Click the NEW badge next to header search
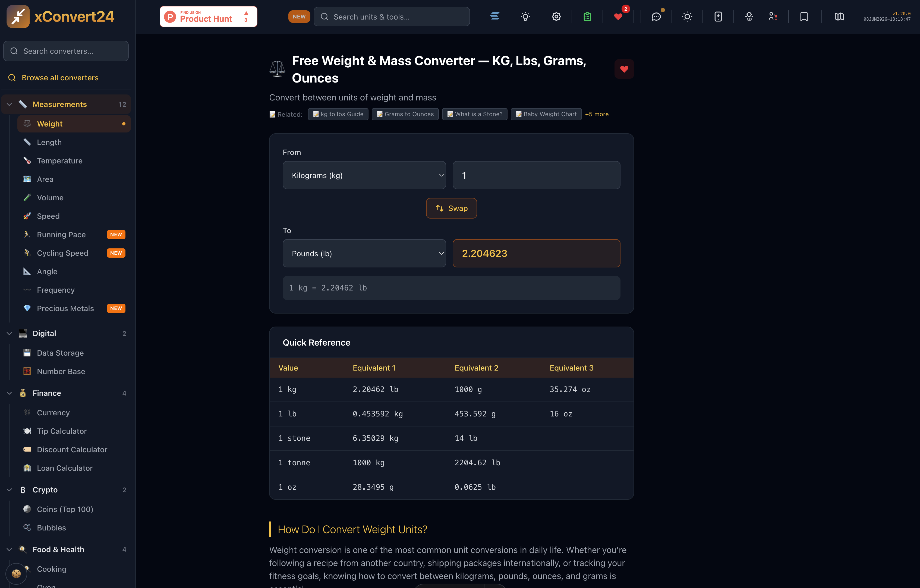 coord(299,17)
